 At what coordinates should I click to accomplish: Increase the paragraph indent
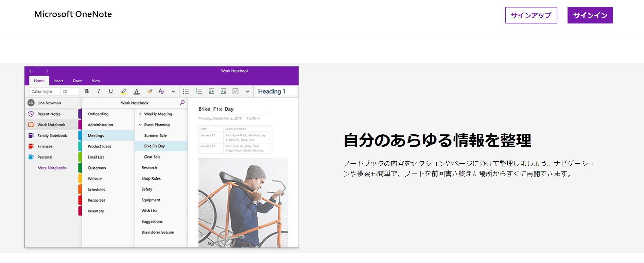coord(223,91)
